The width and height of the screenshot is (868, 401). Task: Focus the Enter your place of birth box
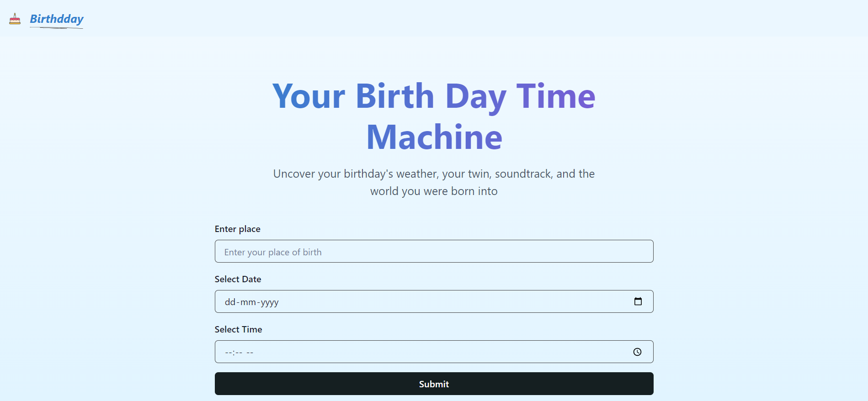(x=434, y=251)
